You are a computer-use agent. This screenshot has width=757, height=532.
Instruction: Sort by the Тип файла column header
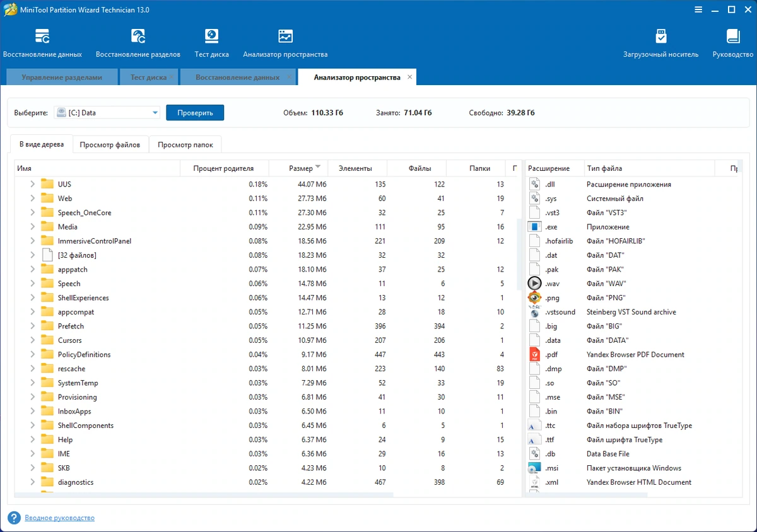point(649,168)
